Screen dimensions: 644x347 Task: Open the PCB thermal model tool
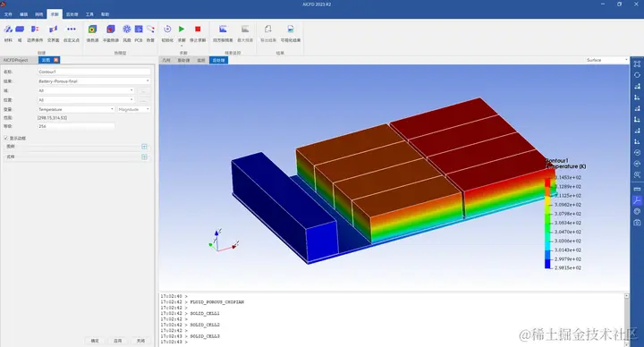tap(139, 30)
